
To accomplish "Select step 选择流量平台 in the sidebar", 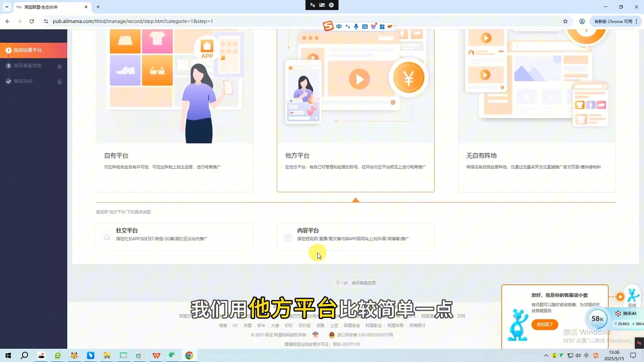I will tap(27, 50).
